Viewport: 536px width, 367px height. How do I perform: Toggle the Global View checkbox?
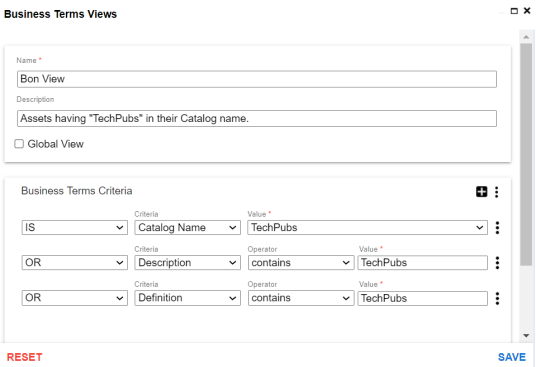19,144
